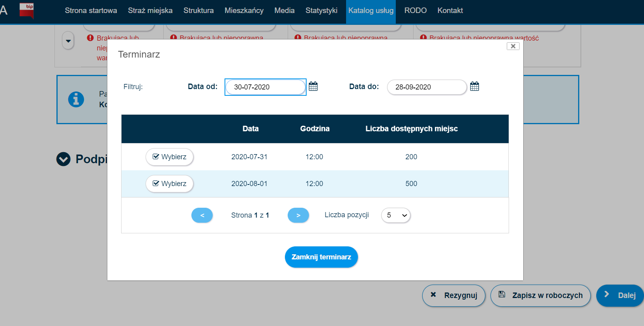Click 12:00 time in 2020-07-31 row

315,157
